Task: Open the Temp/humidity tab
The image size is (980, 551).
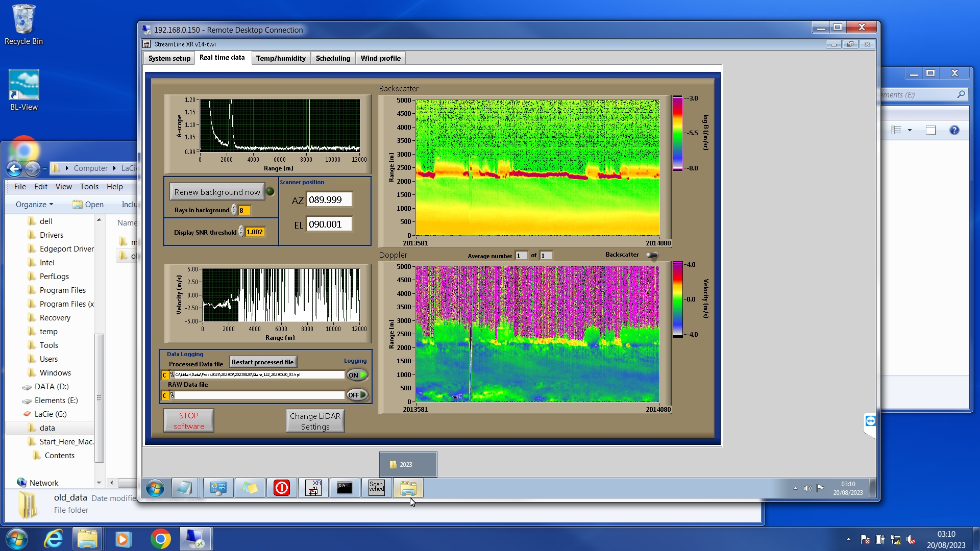Action: 281,58
